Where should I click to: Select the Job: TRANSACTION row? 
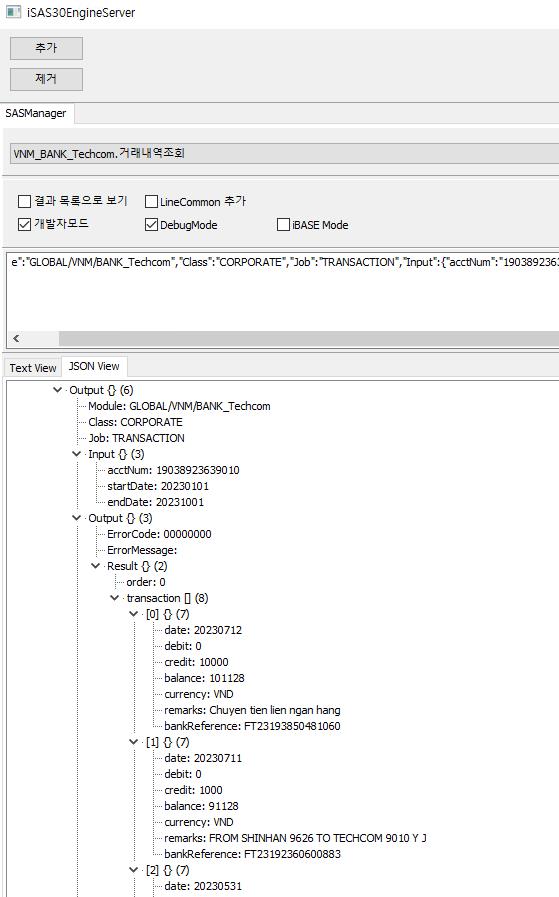click(136, 438)
